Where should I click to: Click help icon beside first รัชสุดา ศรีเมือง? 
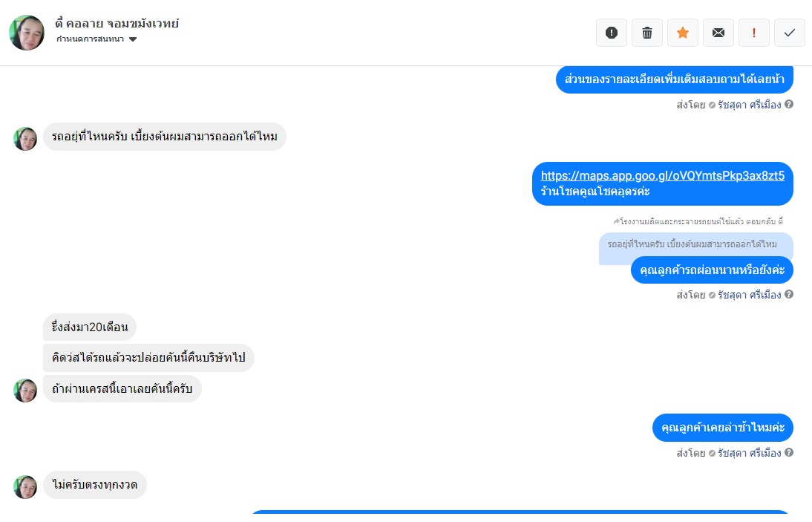pyautogui.click(x=789, y=104)
